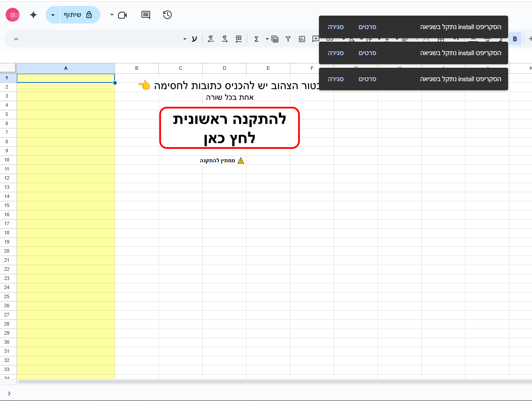This screenshot has width=532, height=401.
Task: Set right-to-left cell direction
Action: click(210, 39)
